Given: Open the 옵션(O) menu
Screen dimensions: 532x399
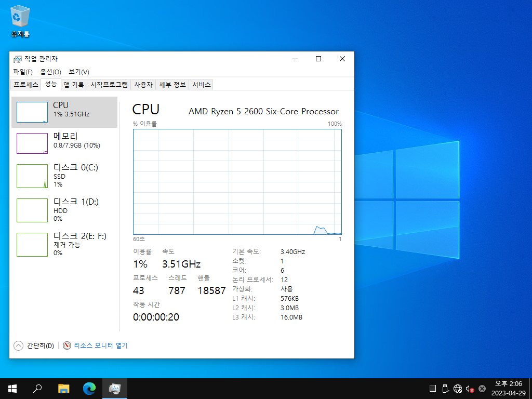Looking at the screenshot, I should (x=50, y=72).
